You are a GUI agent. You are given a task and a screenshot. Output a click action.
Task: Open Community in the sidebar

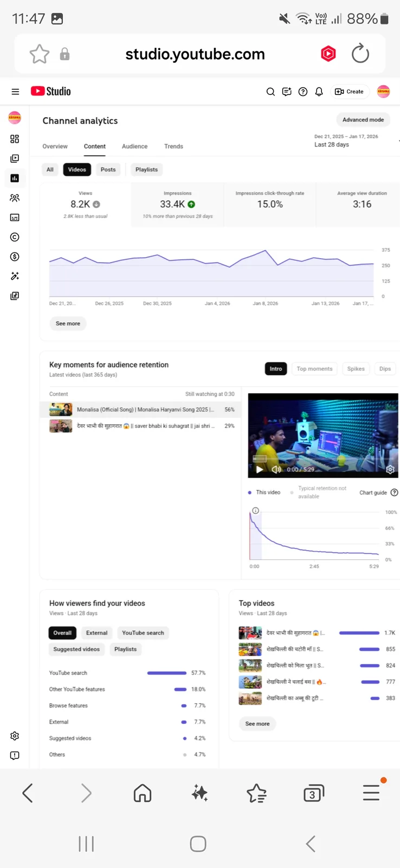tap(15, 198)
